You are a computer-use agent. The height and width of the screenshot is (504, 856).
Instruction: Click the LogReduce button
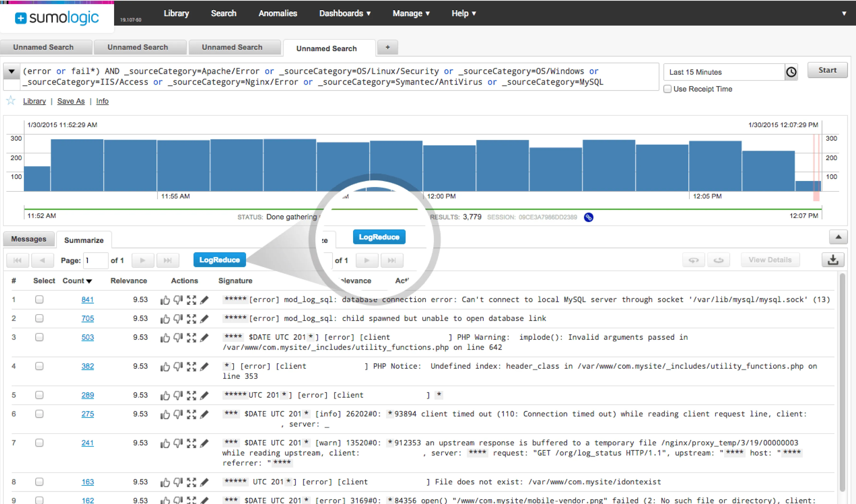[220, 260]
